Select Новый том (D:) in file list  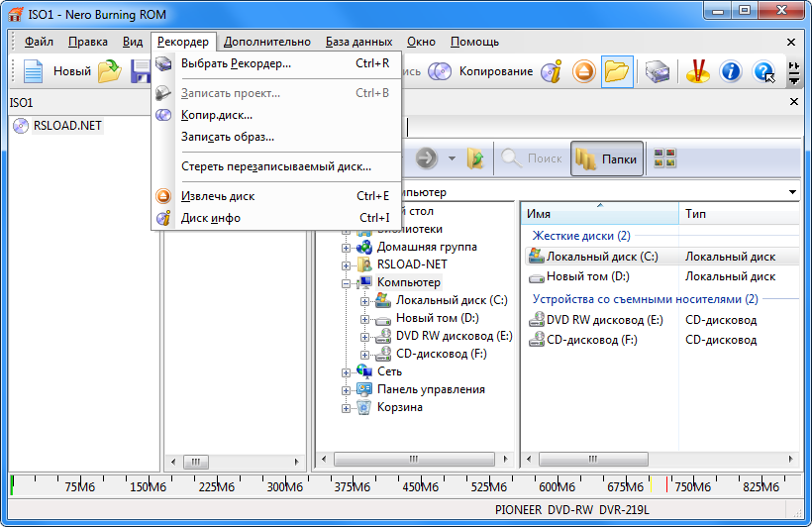tap(588, 276)
